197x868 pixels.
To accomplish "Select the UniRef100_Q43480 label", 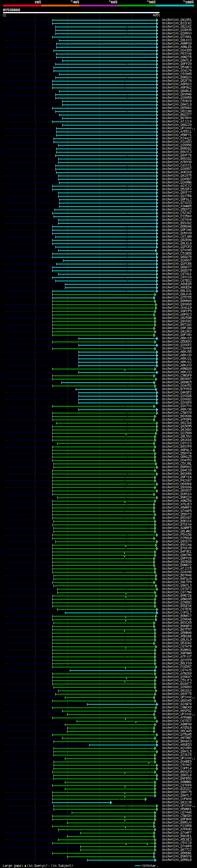I will pyautogui.click(x=176, y=429).
